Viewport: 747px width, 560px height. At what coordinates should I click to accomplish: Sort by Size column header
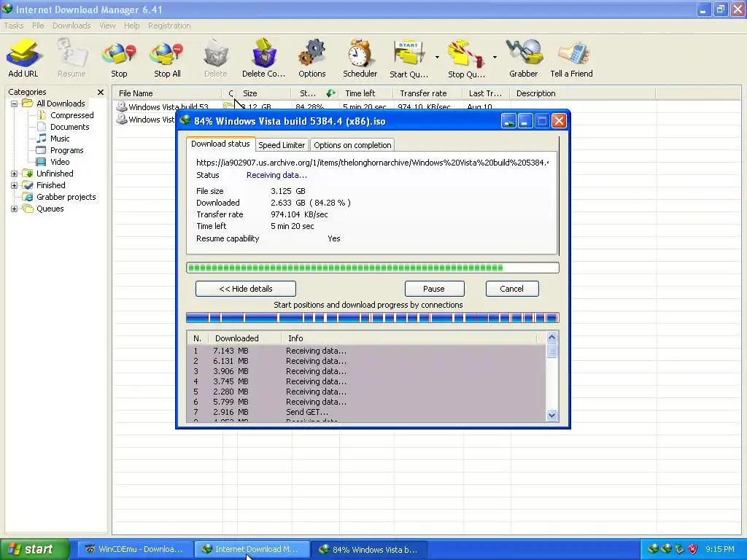(x=263, y=93)
